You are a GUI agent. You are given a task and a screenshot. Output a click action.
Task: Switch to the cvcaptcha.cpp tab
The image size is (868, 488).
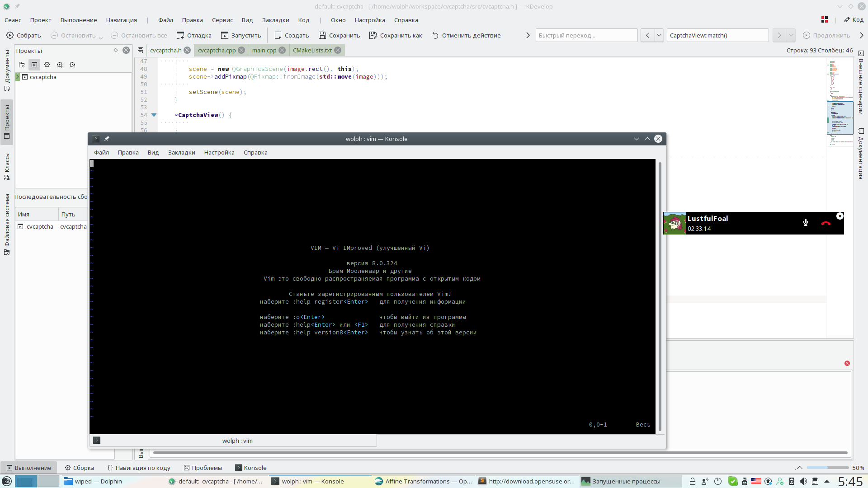click(217, 50)
